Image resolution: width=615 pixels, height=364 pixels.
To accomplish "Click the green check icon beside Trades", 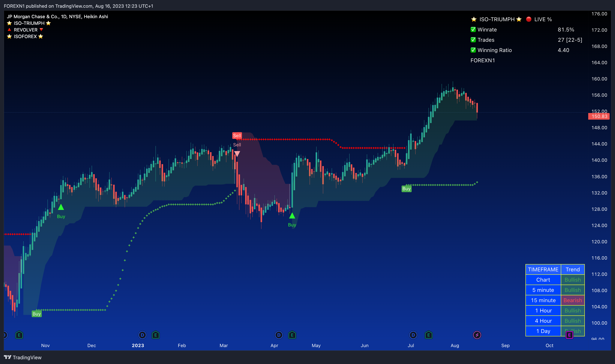I will 473,40.
